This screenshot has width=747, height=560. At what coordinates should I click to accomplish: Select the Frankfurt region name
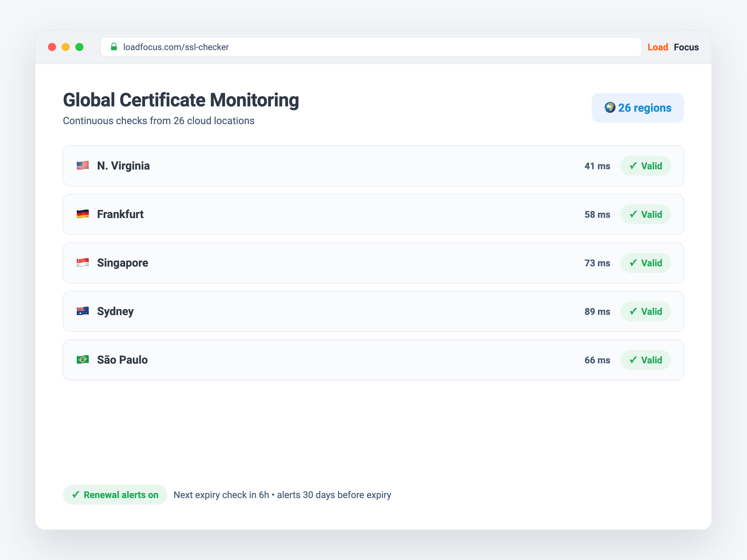120,214
